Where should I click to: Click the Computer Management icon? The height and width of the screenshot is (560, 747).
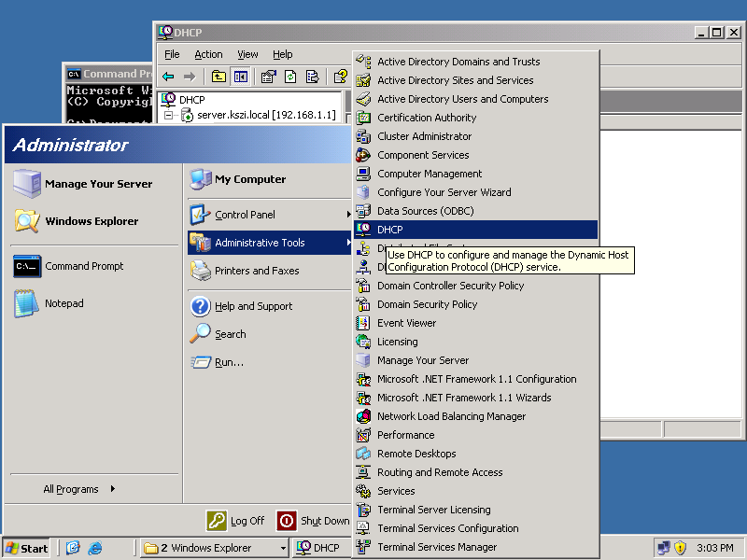click(x=363, y=174)
